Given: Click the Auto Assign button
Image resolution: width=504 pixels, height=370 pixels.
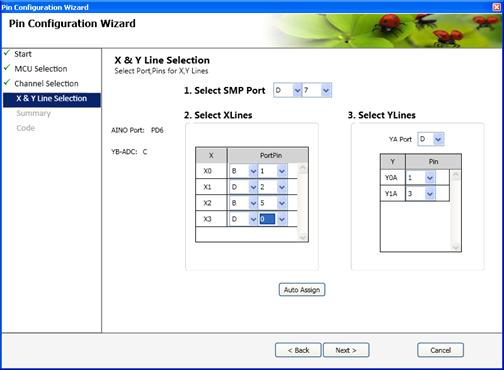Looking at the screenshot, I should (302, 290).
